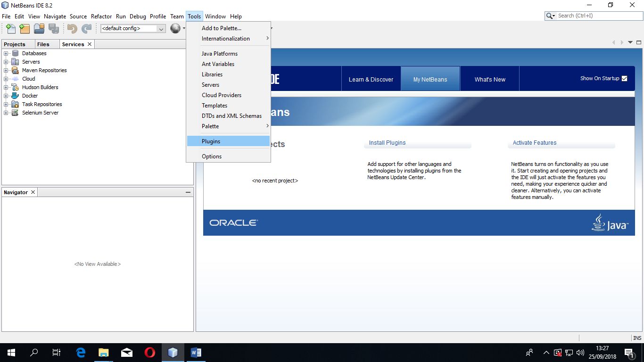644x362 pixels.
Task: Open the Internationalization submenu
Action: tap(228, 39)
